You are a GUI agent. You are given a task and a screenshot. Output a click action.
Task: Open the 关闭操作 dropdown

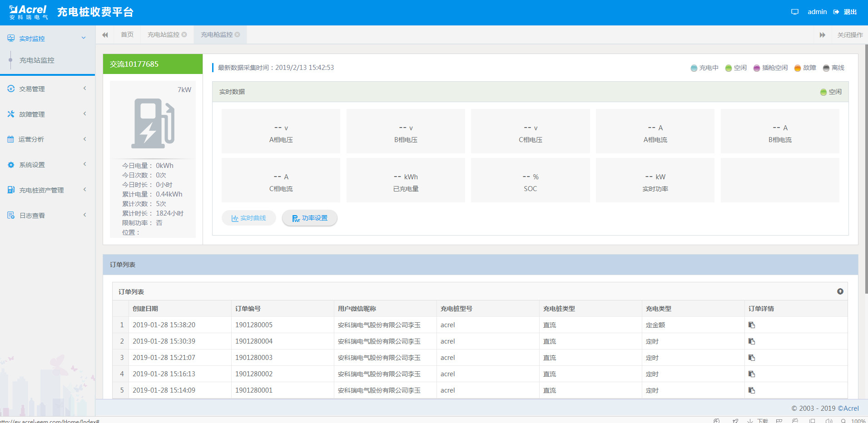click(850, 35)
